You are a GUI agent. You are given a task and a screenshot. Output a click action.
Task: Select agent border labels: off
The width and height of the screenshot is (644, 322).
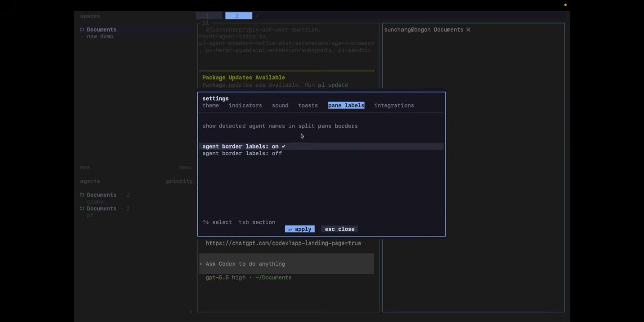click(x=322, y=153)
